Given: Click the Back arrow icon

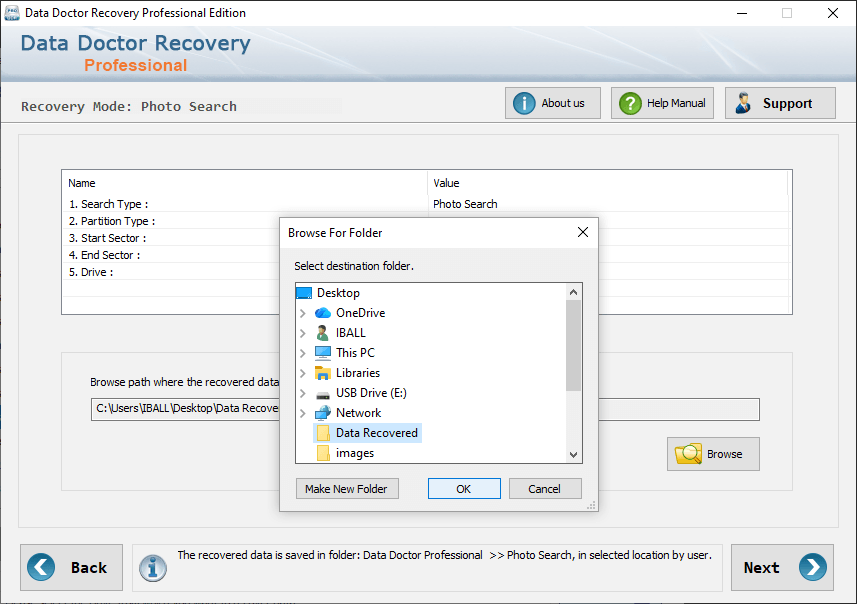Looking at the screenshot, I should (x=41, y=567).
